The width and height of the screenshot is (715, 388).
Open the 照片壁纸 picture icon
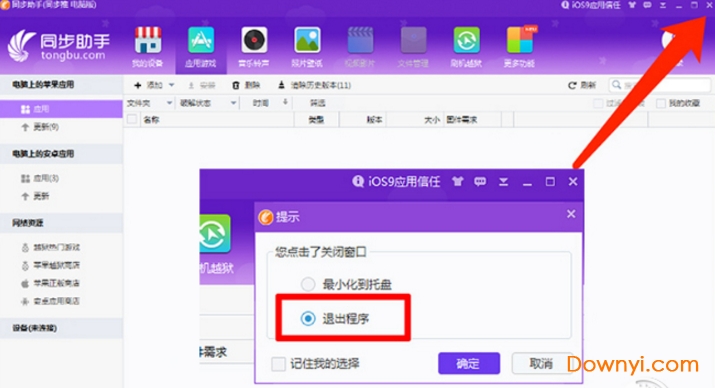(307, 40)
